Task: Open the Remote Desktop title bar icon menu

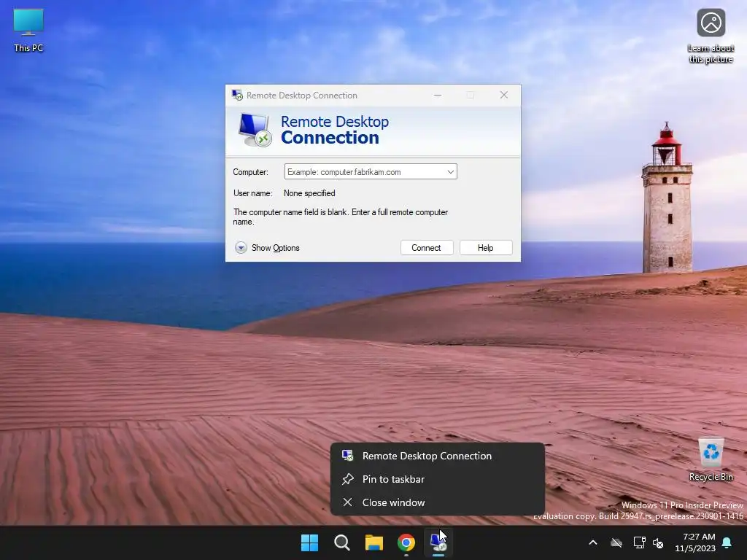Action: click(237, 95)
